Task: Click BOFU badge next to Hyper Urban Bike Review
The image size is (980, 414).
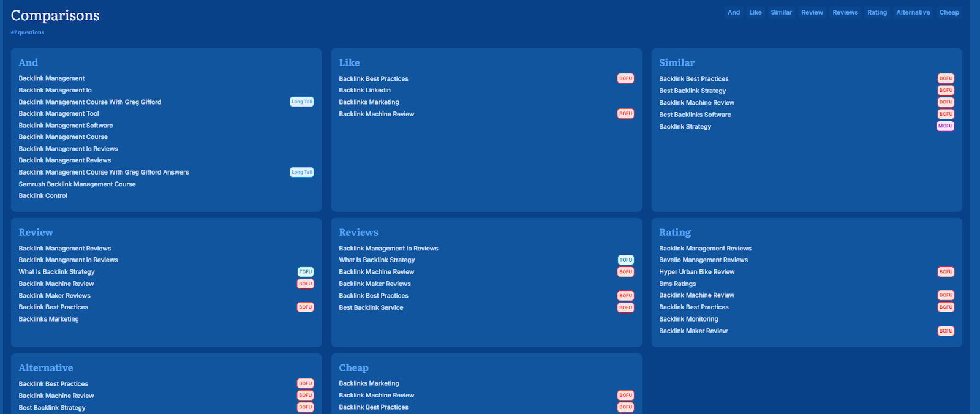Action: pyautogui.click(x=946, y=272)
